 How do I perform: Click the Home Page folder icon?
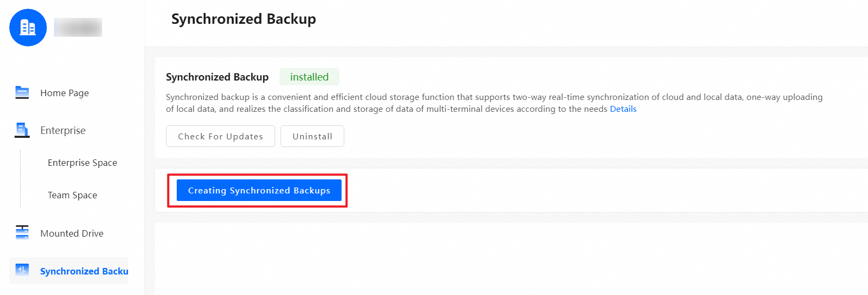[22, 92]
